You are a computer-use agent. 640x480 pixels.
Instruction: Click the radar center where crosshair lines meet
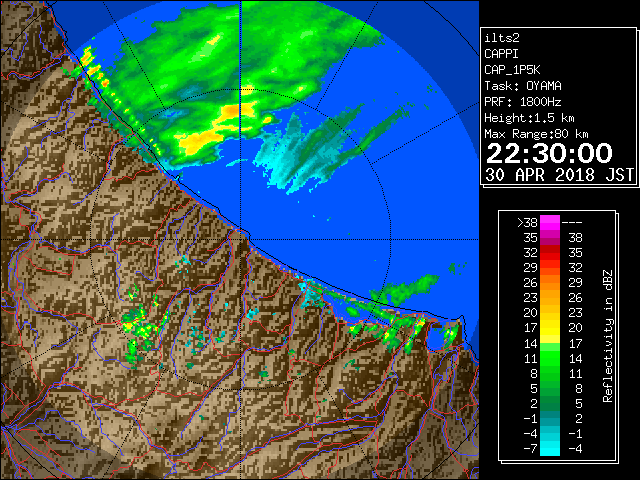pos(241,240)
